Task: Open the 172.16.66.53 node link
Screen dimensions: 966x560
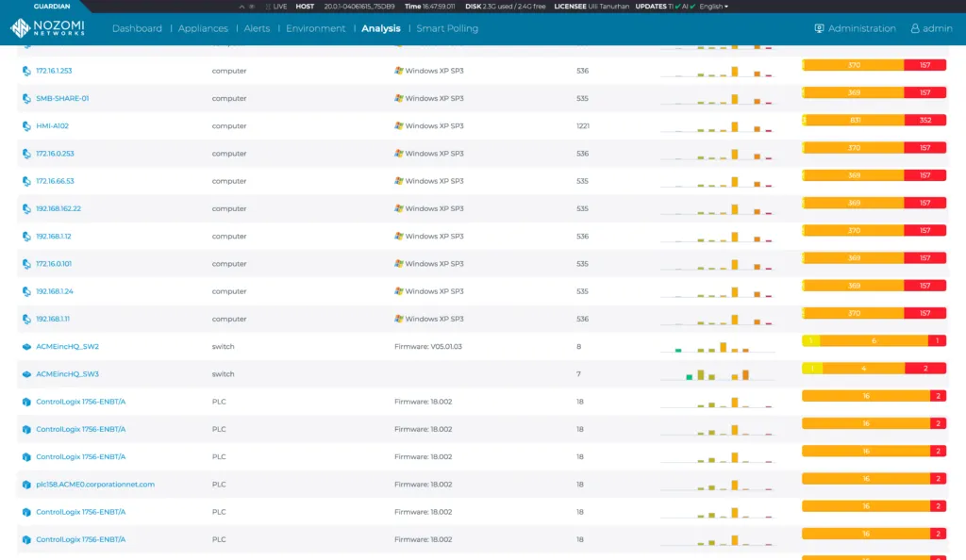Action: [55, 182]
